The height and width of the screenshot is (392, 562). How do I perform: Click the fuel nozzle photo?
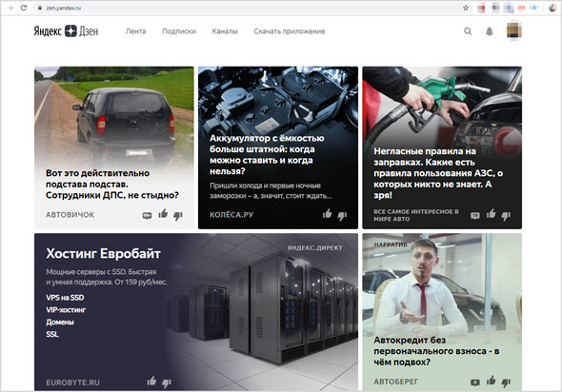[x=442, y=106]
